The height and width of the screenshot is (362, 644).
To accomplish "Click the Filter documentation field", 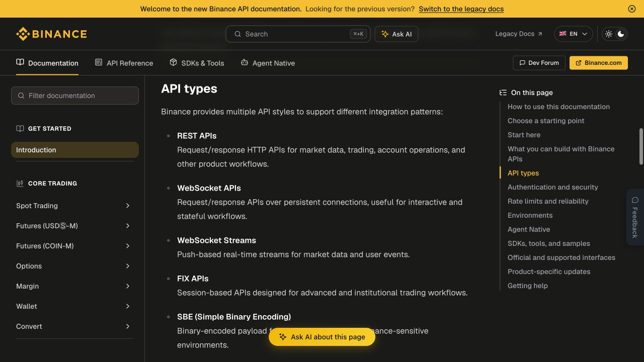I will coord(75,96).
